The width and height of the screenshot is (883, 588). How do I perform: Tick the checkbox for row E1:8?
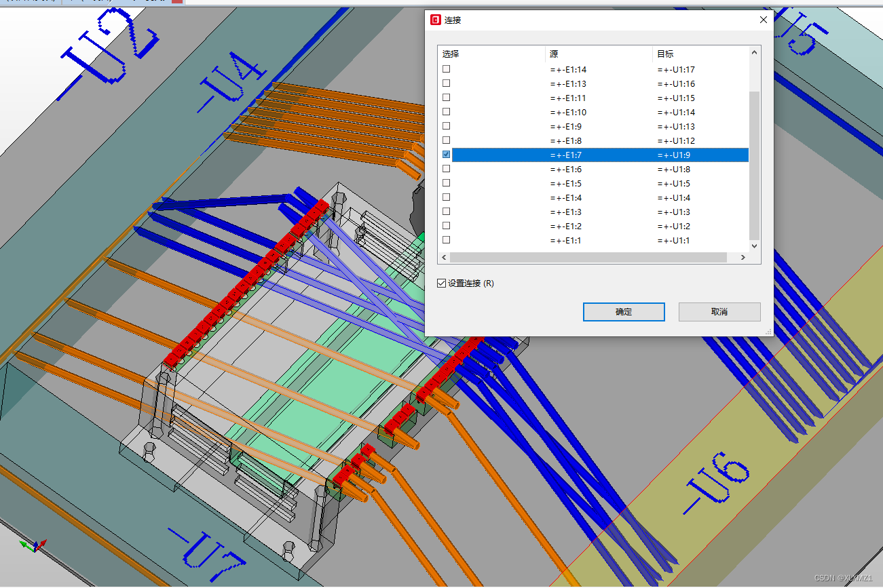(446, 140)
